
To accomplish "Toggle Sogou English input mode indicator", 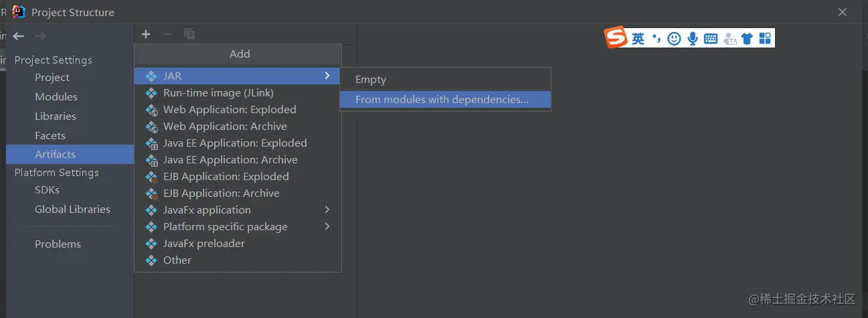I will coord(638,39).
